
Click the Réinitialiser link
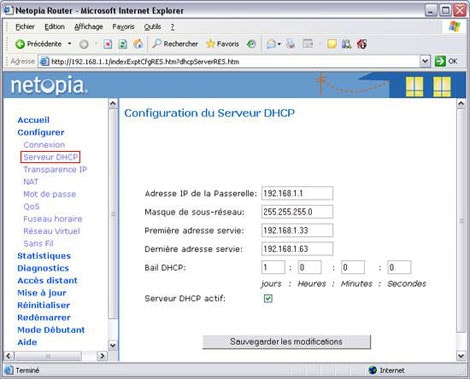(44, 305)
